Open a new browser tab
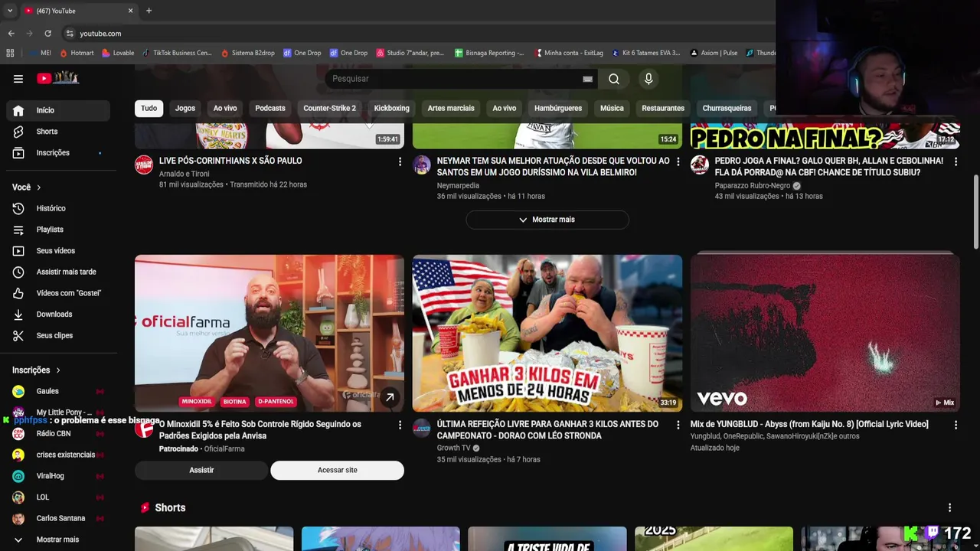980x551 pixels. (149, 11)
